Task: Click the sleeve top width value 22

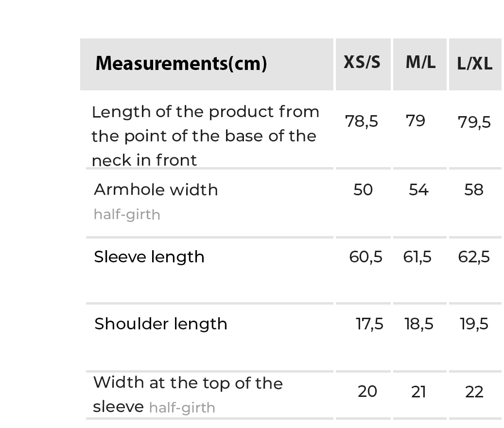Action: click(x=474, y=392)
